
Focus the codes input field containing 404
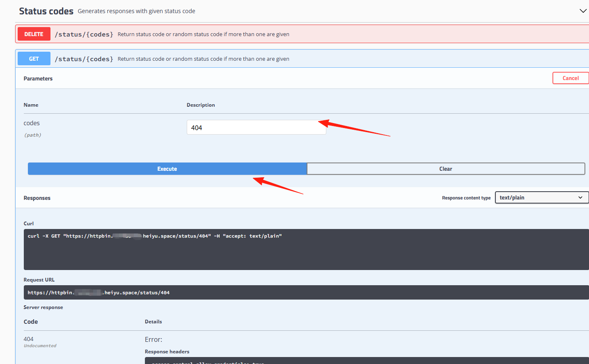[256, 127]
